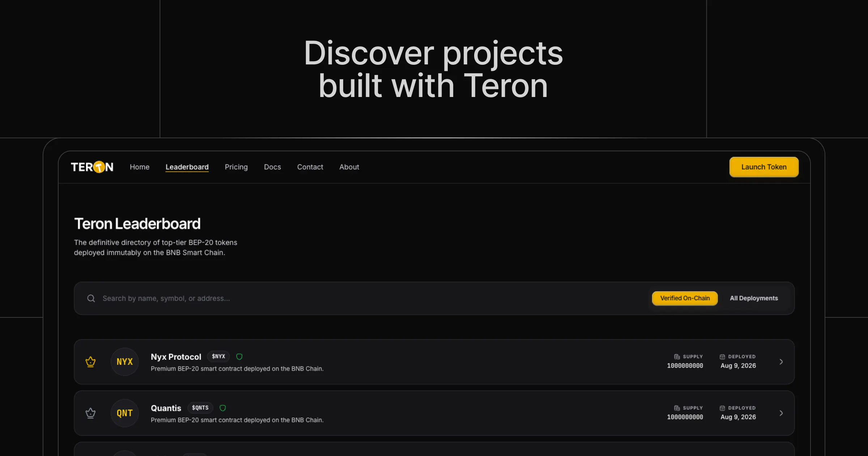Open the Nyx Protocol name
The height and width of the screenshot is (456, 868).
176,357
